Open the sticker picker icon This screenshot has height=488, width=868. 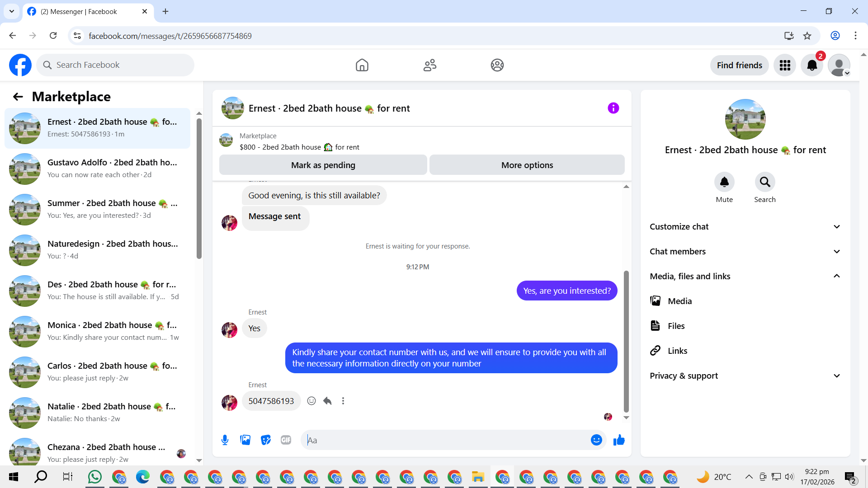[265, 440]
